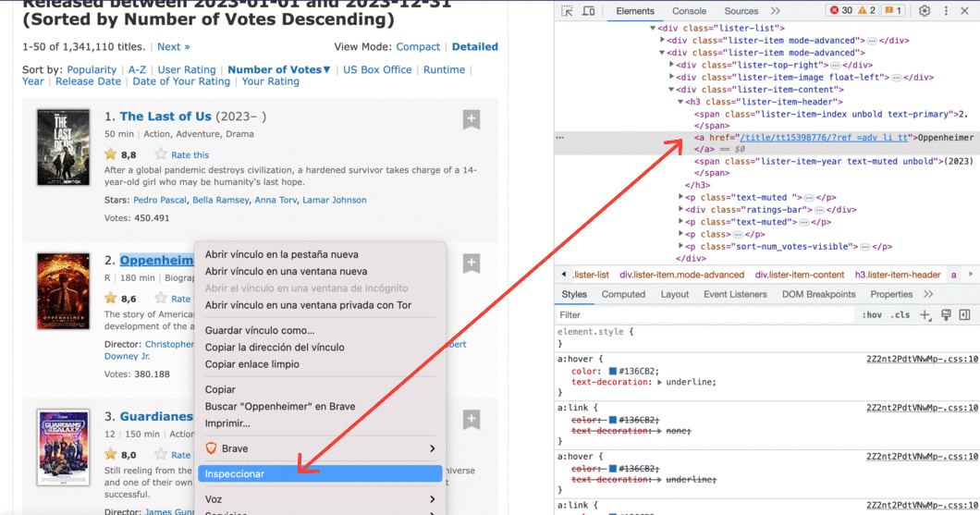Expand collapsed ellipsis of lister-item-image div
Image resolution: width=980 pixels, height=515 pixels.
(x=896, y=78)
